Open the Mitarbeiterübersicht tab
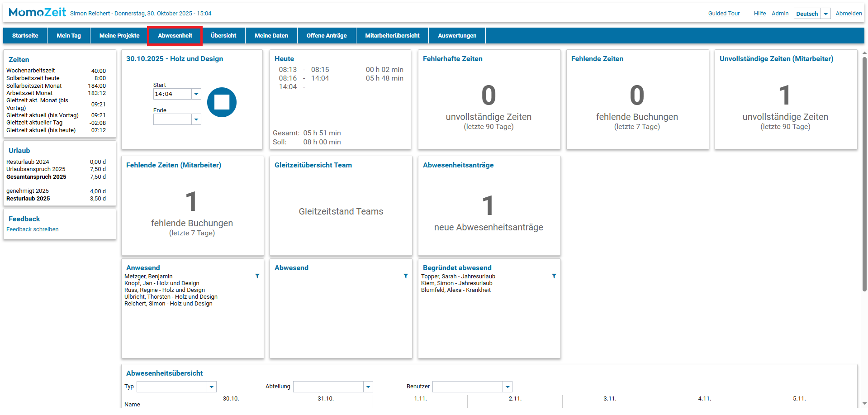 coord(392,36)
